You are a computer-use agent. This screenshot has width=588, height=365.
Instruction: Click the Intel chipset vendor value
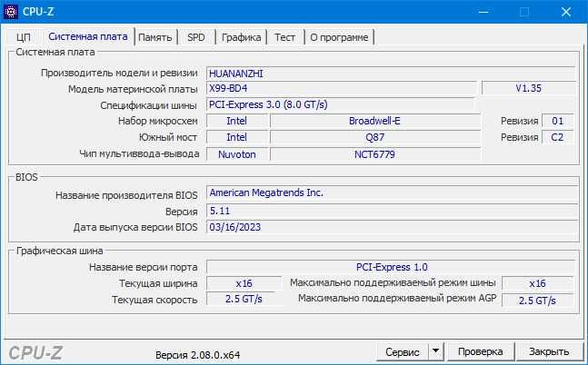[236, 121]
